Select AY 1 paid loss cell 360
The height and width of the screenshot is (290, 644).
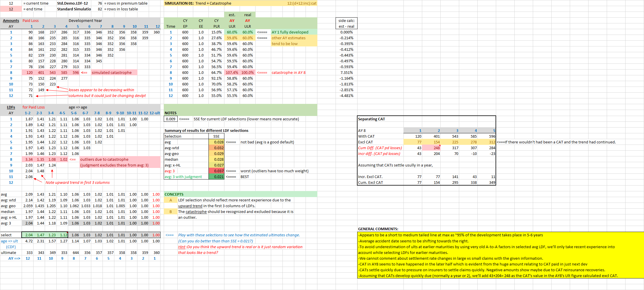point(157,32)
